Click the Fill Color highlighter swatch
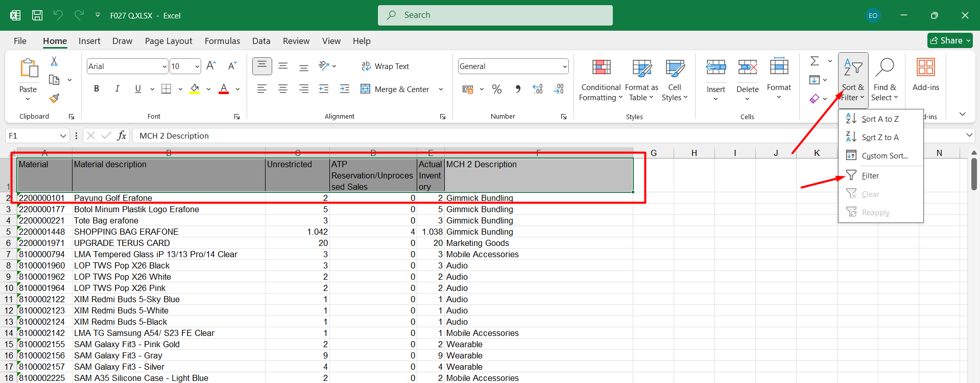 [195, 89]
